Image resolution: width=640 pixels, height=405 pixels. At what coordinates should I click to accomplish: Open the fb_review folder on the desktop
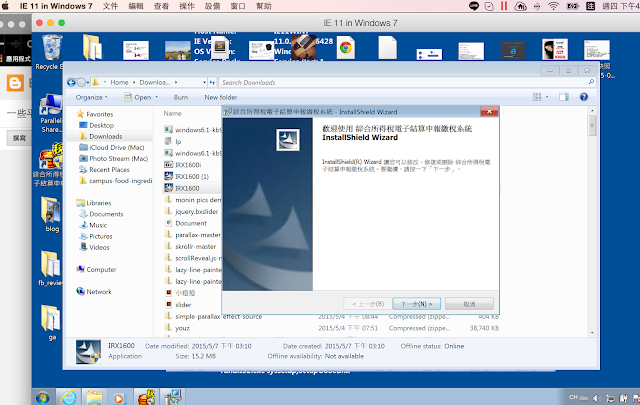click(x=51, y=268)
